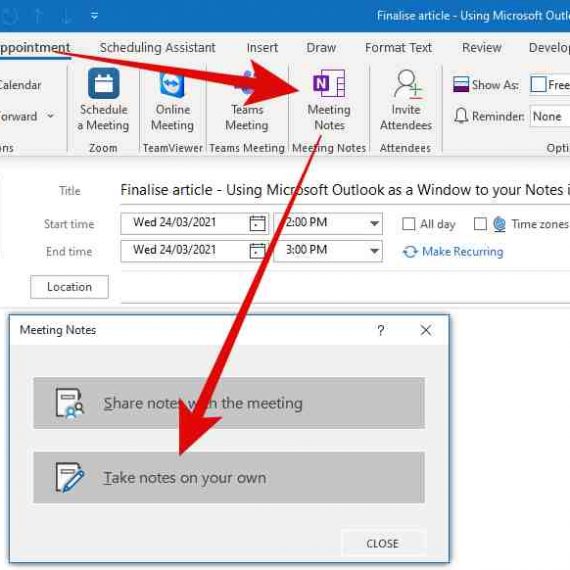
Task: Expand the 2:00 PM start time dropdown
Action: [374, 223]
